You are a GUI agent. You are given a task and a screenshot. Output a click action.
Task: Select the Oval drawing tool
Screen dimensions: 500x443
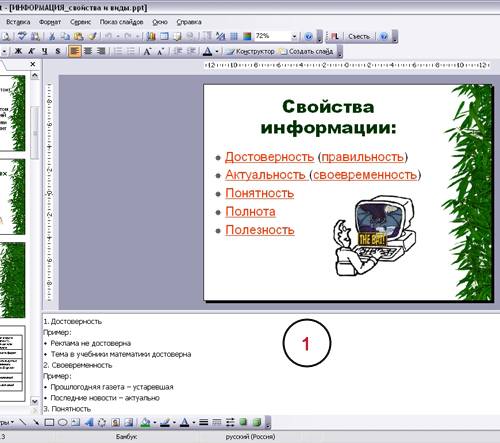(x=62, y=423)
